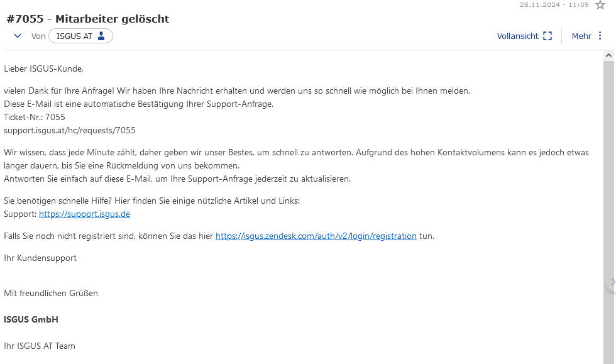Click the scrollbar up arrow

[608, 55]
